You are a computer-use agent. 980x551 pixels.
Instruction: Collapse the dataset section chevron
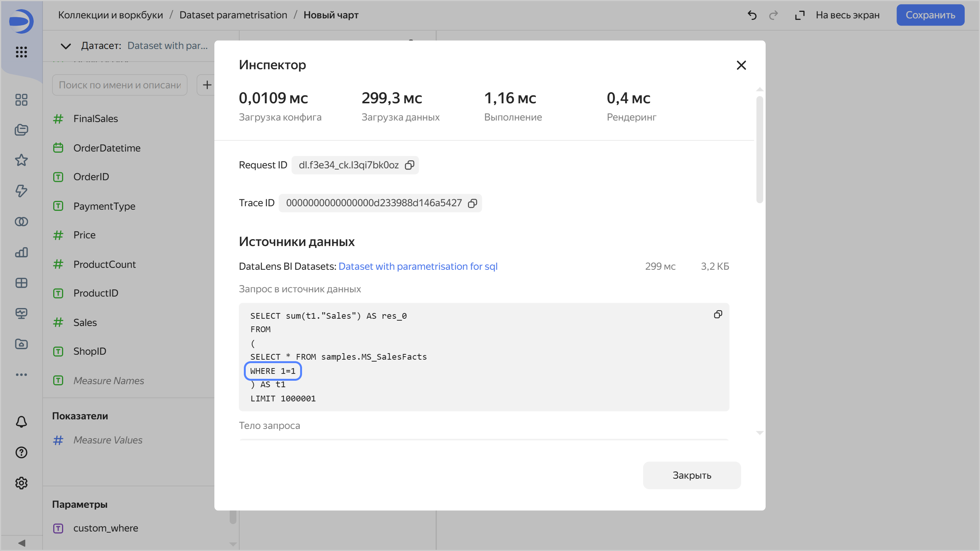tap(66, 46)
